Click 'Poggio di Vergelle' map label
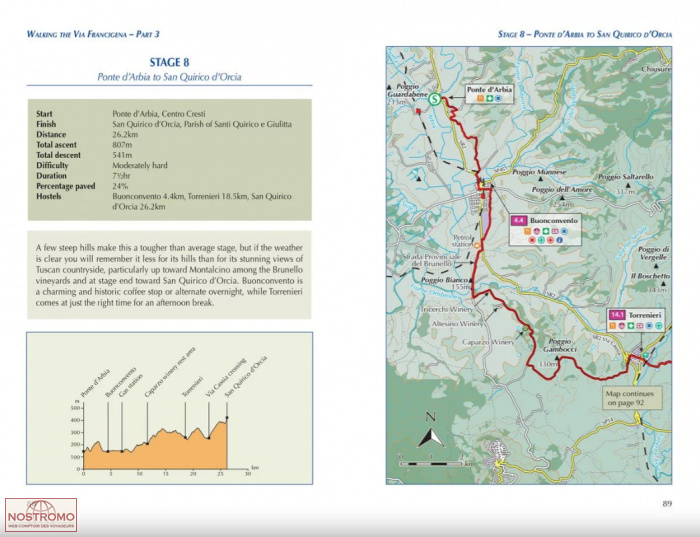The image size is (700, 537). (654, 253)
